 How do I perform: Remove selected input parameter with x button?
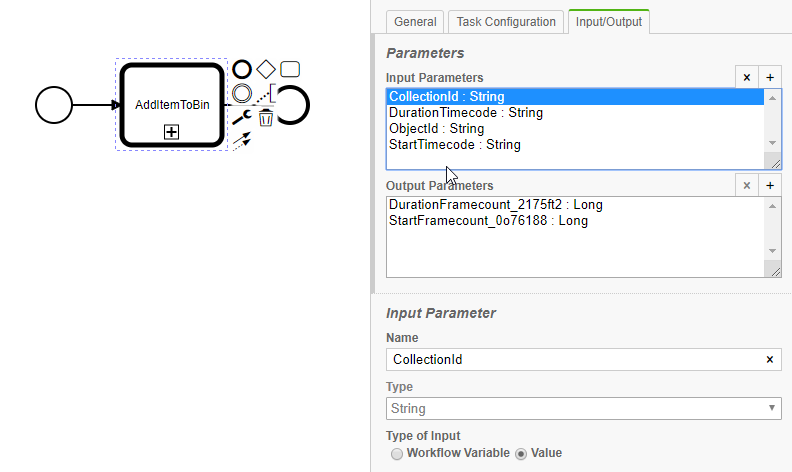pyautogui.click(x=746, y=77)
